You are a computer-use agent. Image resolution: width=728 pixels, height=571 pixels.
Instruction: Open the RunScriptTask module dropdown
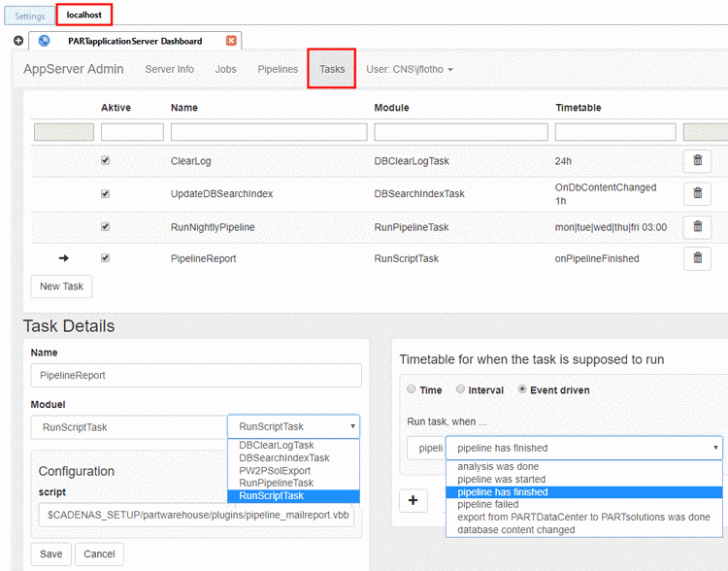[293, 426]
